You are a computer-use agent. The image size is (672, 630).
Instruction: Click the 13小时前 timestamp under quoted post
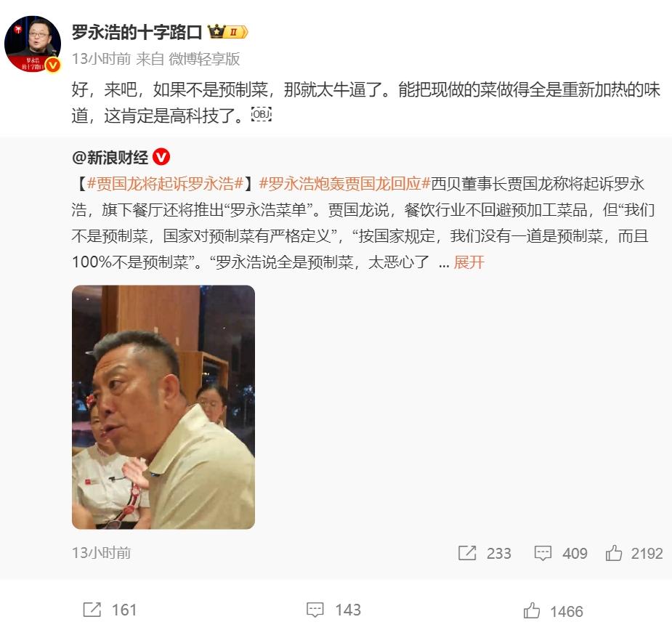101,553
